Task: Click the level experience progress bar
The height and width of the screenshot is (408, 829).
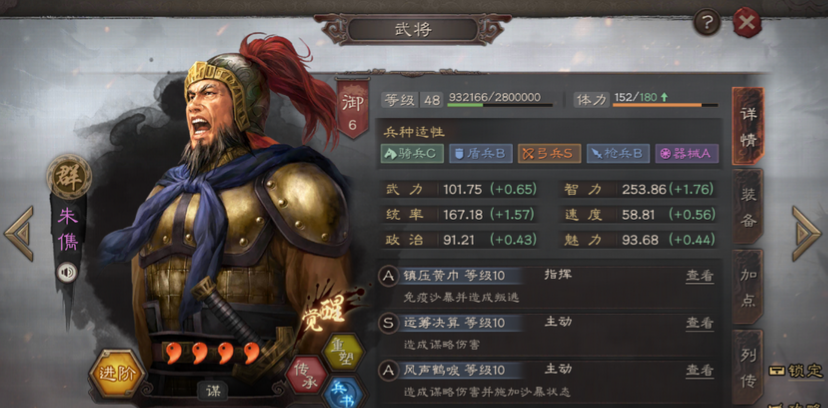Action: click(500, 105)
